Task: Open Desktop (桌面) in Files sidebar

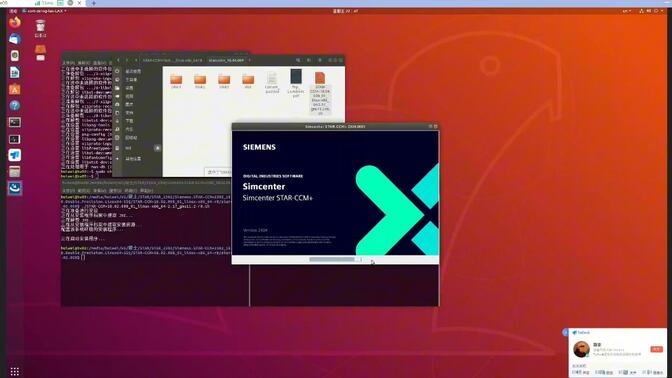Action: pyautogui.click(x=129, y=88)
